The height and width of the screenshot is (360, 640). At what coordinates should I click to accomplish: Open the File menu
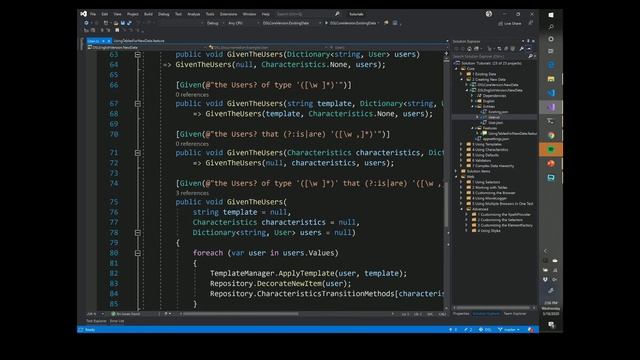click(x=93, y=14)
